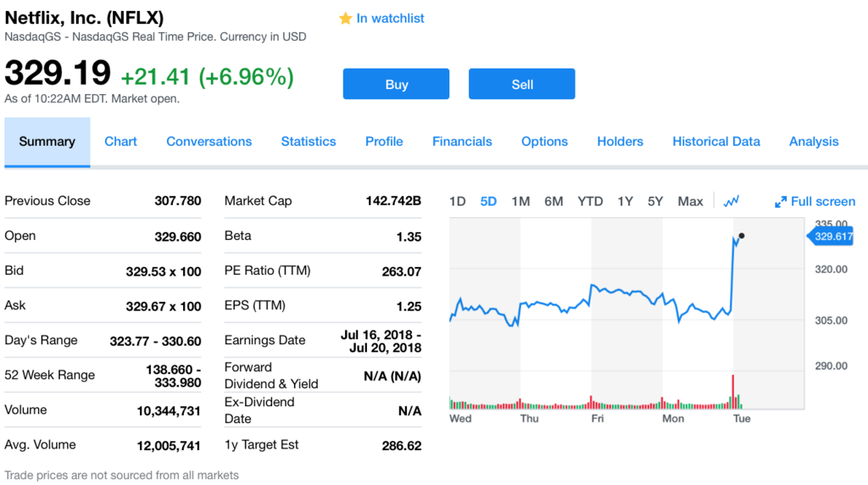Click the Day's Range value 323.77 - 330.60

click(x=156, y=341)
